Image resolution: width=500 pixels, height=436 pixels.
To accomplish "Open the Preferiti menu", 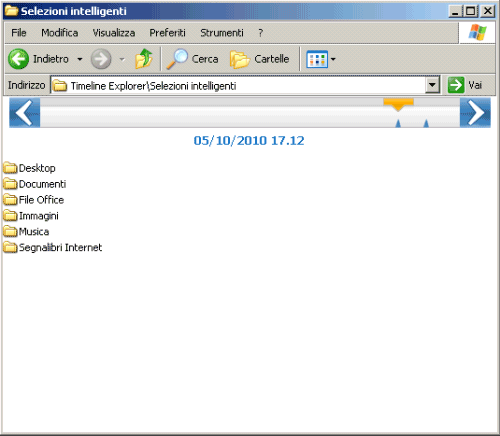I will [167, 33].
